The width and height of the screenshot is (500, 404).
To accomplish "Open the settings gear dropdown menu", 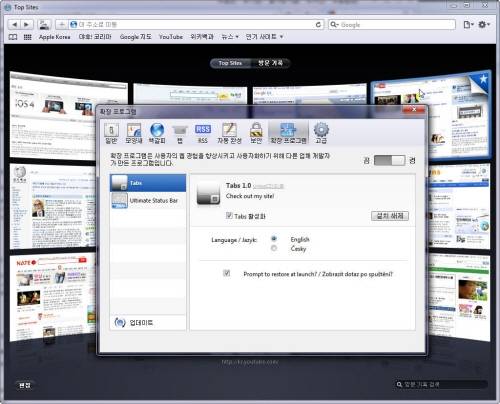I will click(484, 24).
